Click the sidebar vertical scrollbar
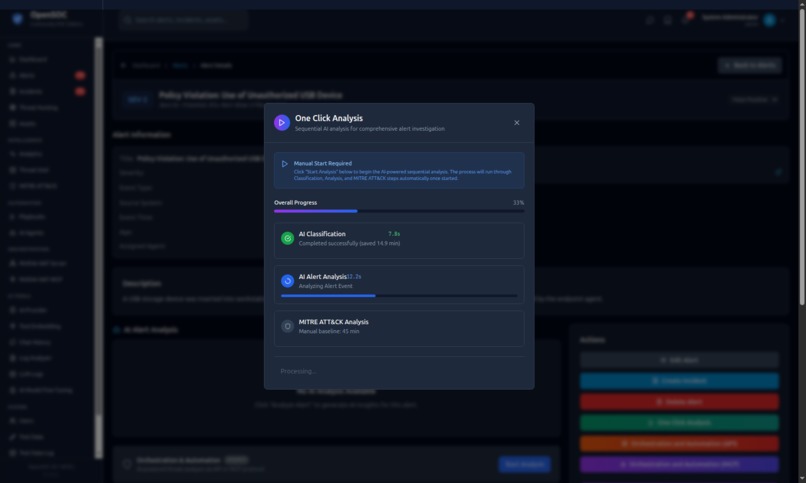 (x=98, y=248)
